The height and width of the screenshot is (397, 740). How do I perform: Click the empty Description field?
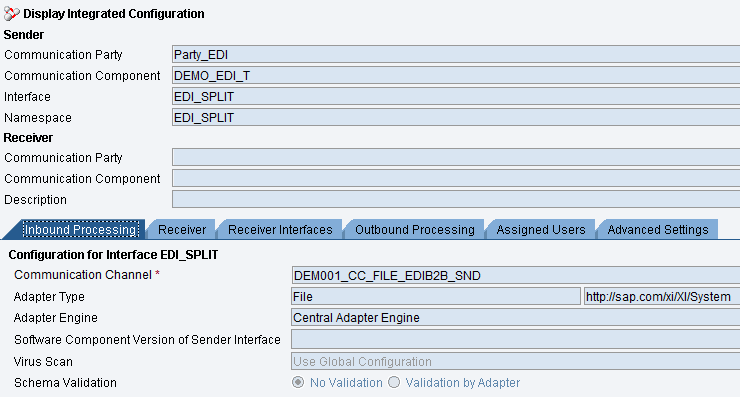click(456, 199)
